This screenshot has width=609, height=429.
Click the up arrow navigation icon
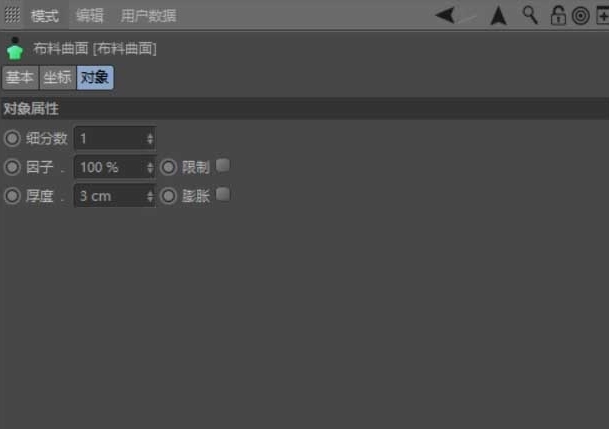point(498,16)
